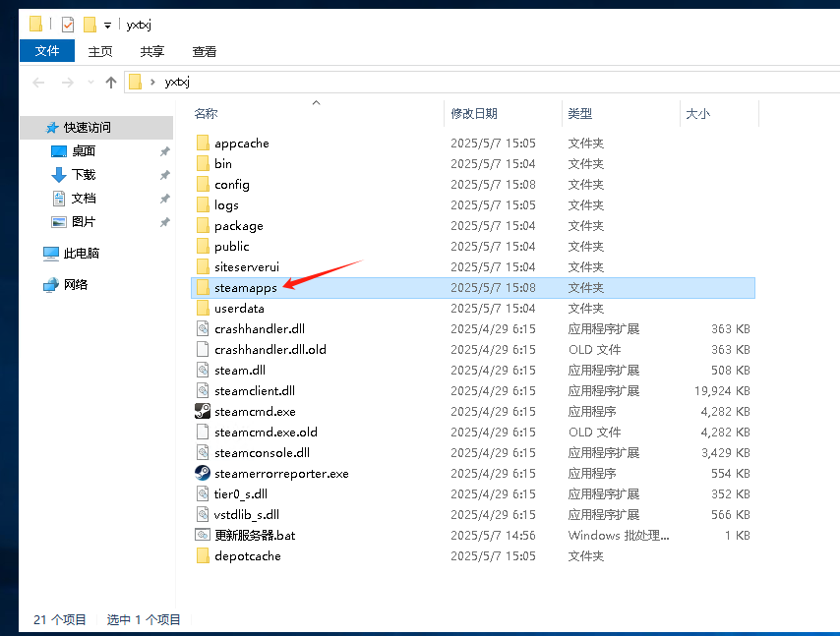Image resolution: width=840 pixels, height=636 pixels.
Task: Open 桌面 in the navigation pane
Action: point(84,151)
